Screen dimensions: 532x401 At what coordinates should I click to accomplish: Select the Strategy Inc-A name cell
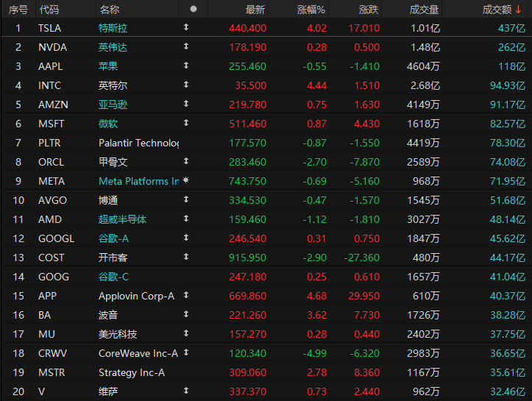[x=132, y=373]
